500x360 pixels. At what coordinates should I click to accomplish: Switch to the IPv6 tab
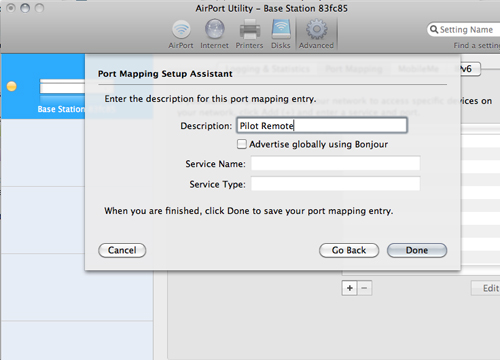point(470,69)
